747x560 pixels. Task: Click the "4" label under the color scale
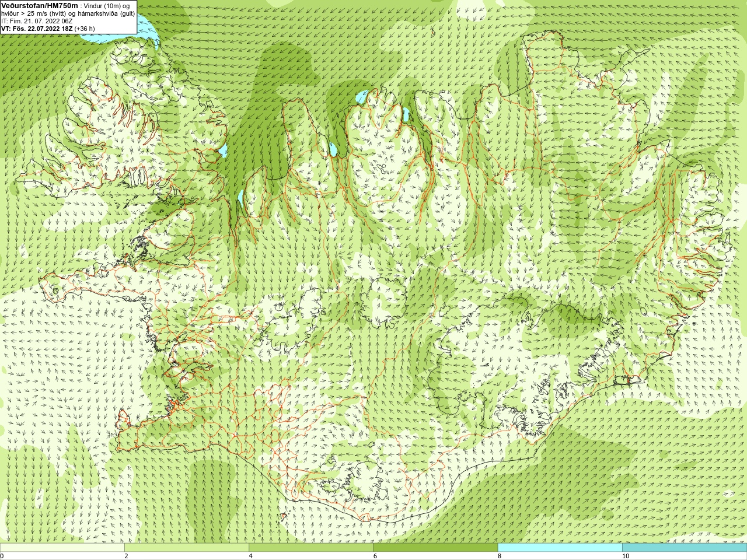point(250,556)
